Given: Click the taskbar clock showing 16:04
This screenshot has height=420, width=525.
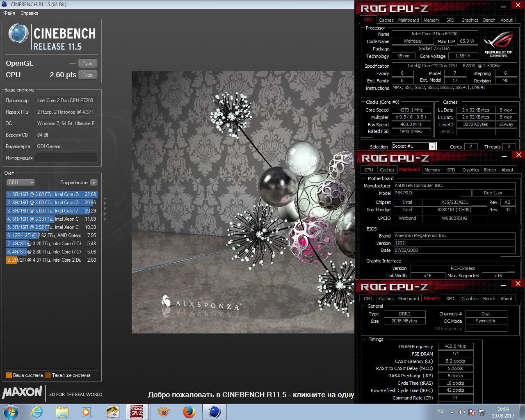Looking at the screenshot, I should [x=503, y=412].
